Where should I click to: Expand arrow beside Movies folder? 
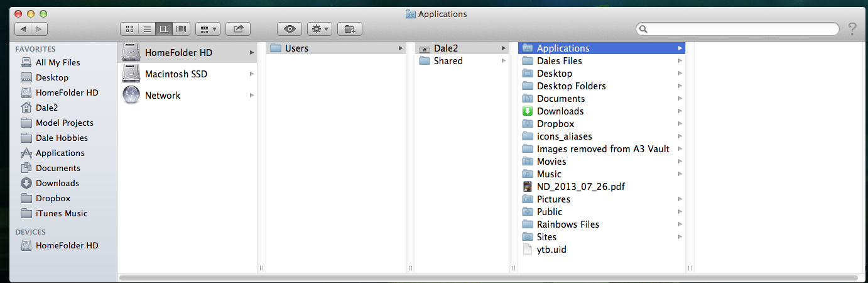(x=680, y=162)
